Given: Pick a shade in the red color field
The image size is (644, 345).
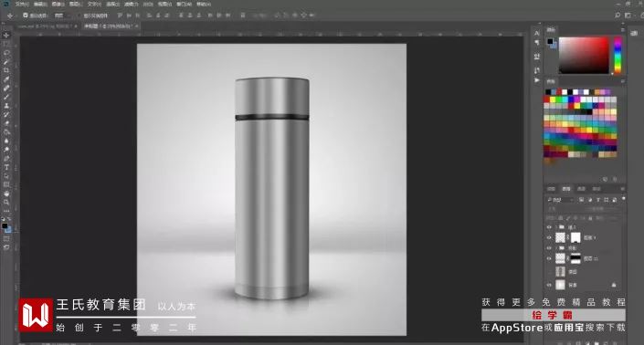Looking at the screenshot, I should coord(584,56).
